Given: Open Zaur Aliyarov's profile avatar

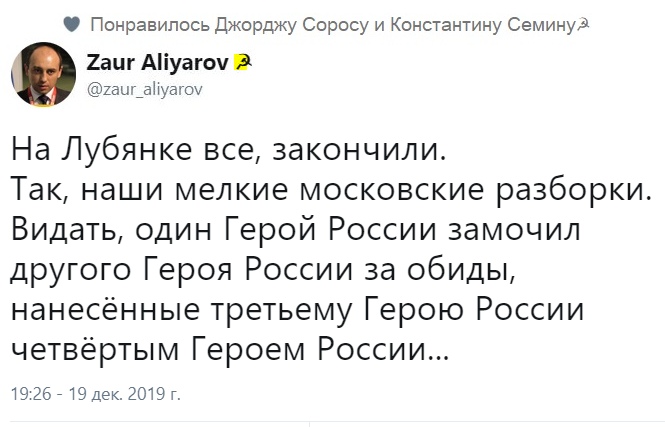Looking at the screenshot, I should point(39,75).
